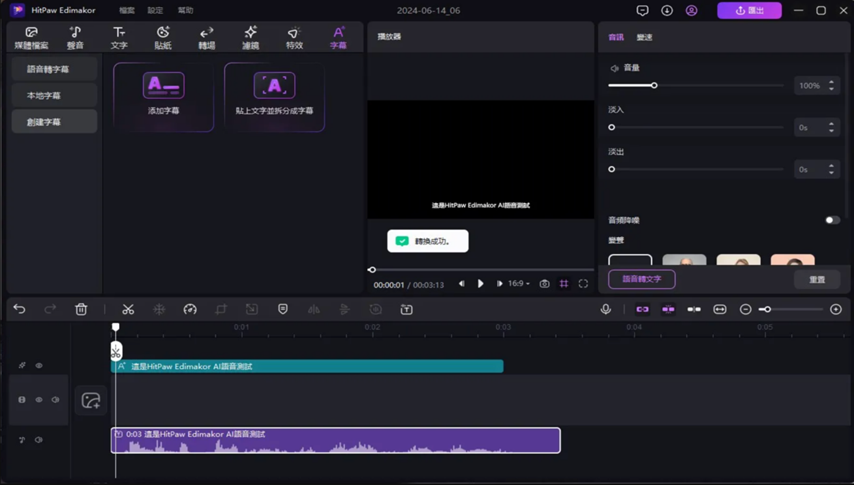Take a snapshot with the camera icon
Screen dimensions: 854x485
click(544, 284)
